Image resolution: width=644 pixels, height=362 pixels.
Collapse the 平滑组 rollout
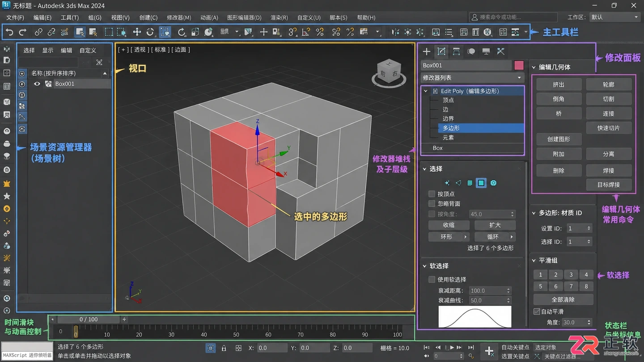[x=534, y=261]
